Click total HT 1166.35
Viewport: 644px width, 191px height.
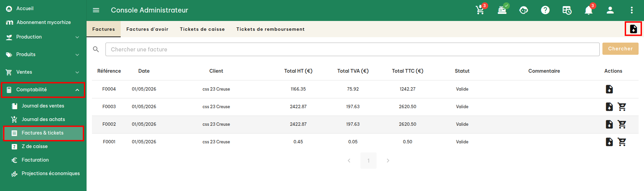pyautogui.click(x=298, y=89)
